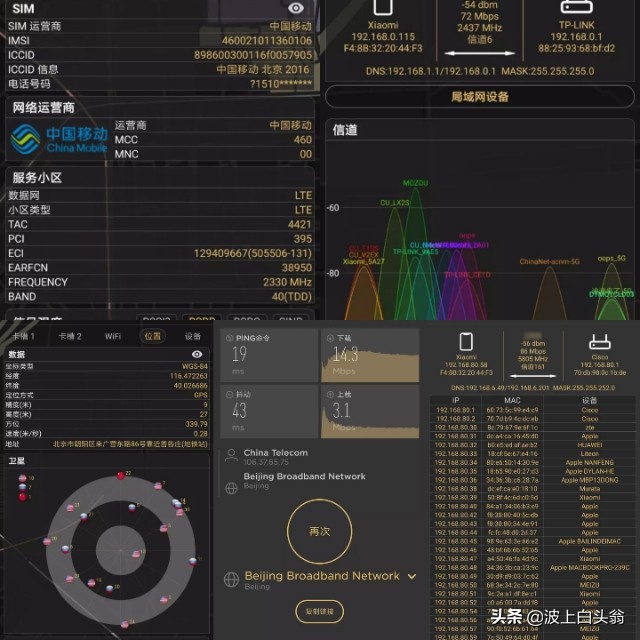Tap the latitude value 40.026686
The image size is (640, 640).
[x=191, y=385]
